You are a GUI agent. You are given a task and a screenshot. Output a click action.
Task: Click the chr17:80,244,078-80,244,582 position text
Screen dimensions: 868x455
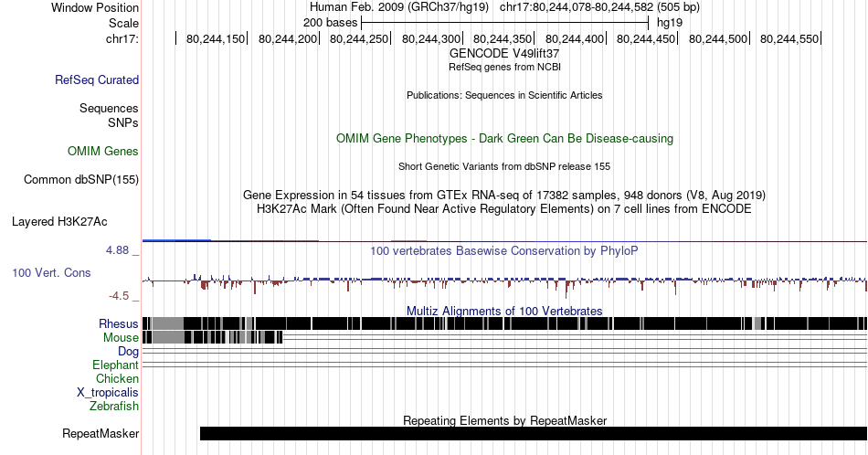click(577, 7)
